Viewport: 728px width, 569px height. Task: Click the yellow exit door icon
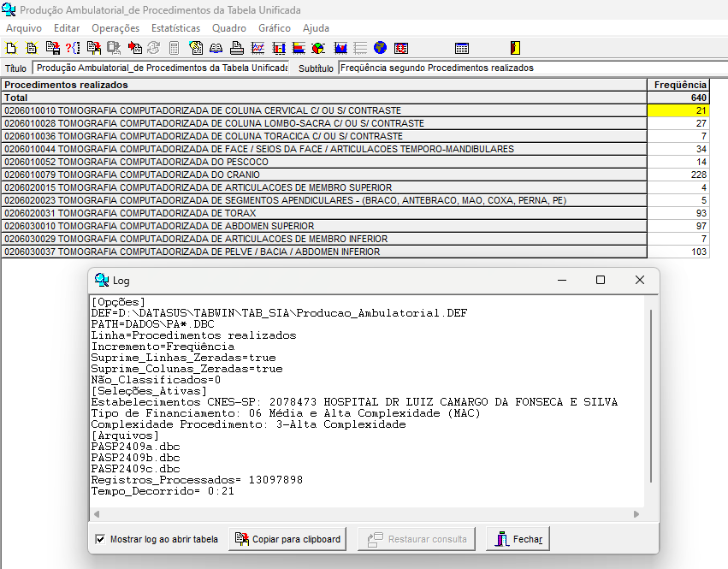(x=515, y=48)
